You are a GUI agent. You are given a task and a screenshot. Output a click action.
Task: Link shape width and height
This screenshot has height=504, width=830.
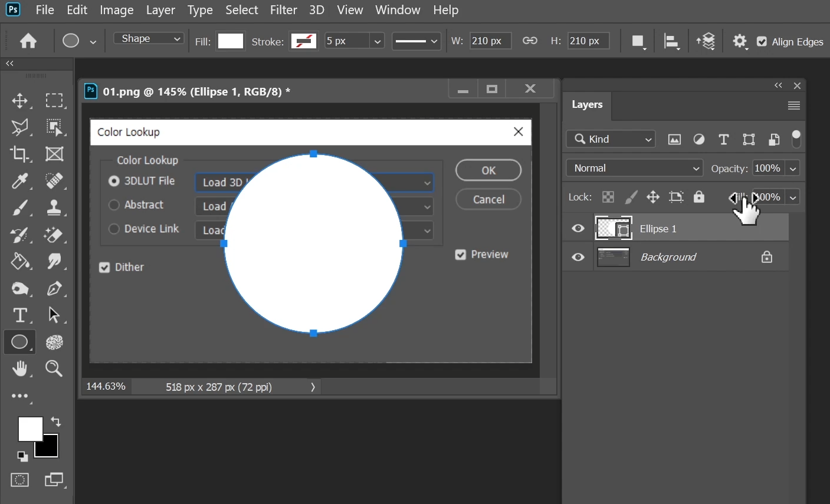click(530, 41)
